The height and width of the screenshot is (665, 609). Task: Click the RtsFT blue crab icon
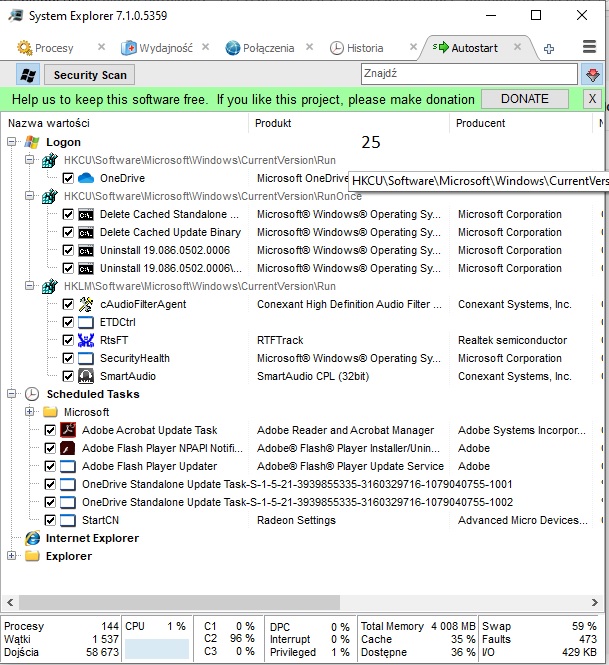pyautogui.click(x=86, y=340)
